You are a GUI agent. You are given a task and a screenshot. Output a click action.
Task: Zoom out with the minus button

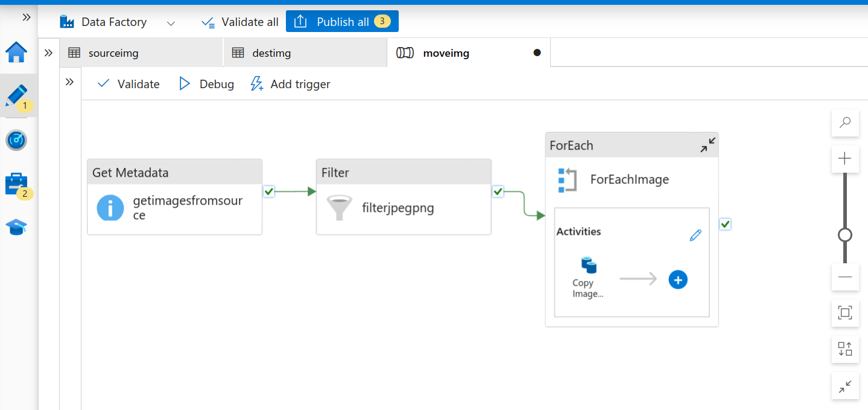coord(845,277)
